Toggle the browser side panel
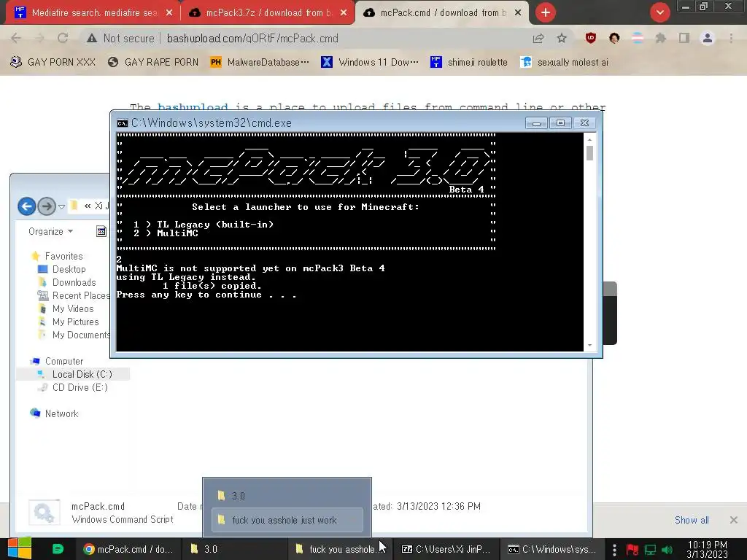The height and width of the screenshot is (560, 747). point(684,38)
